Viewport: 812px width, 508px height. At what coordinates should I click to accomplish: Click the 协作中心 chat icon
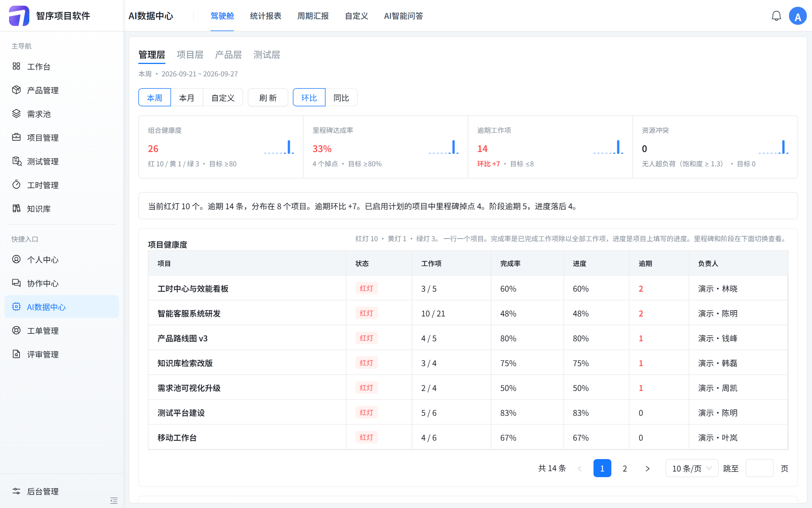[x=16, y=283]
